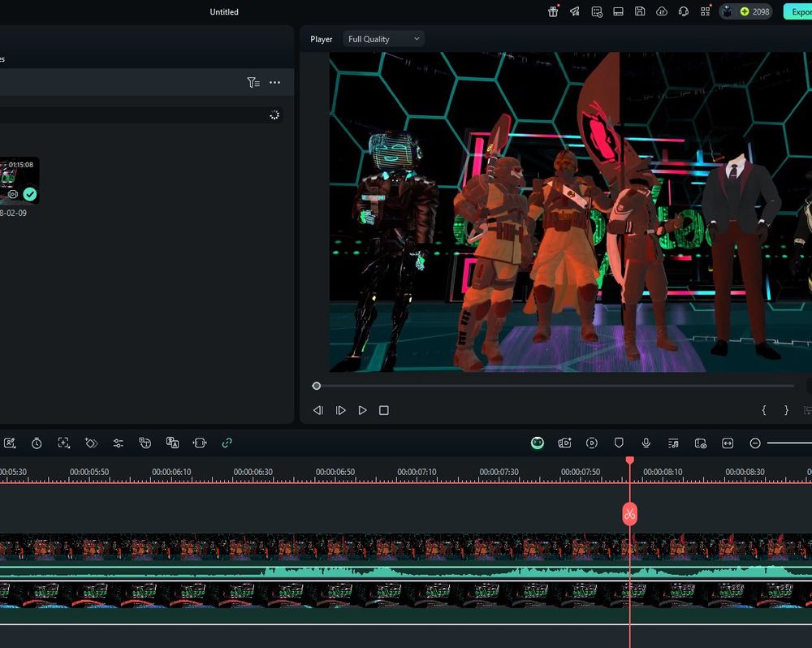
Task: Open the cloud upload icon
Action: point(662,11)
